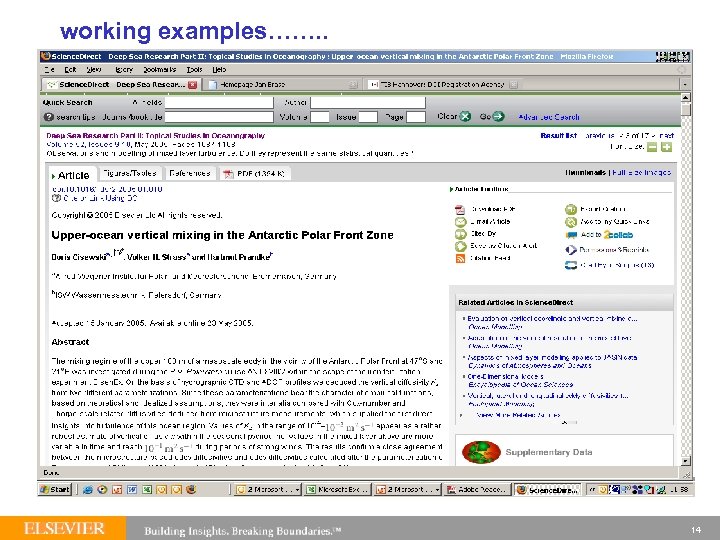Click the Supplementary Data globe image
Viewport: 720px width, 540px height.
[x=481, y=452]
